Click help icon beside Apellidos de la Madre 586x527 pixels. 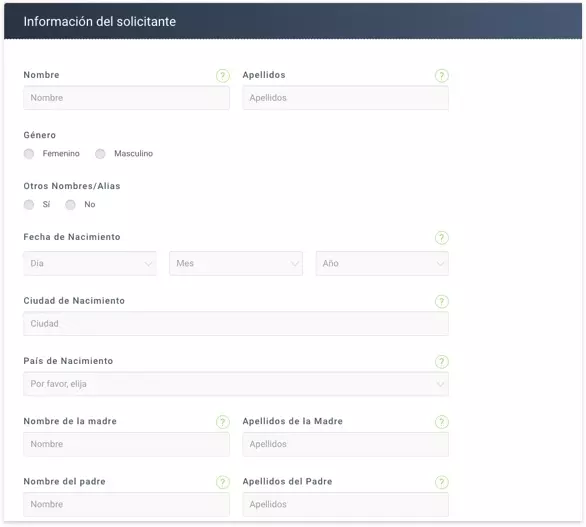pos(441,422)
